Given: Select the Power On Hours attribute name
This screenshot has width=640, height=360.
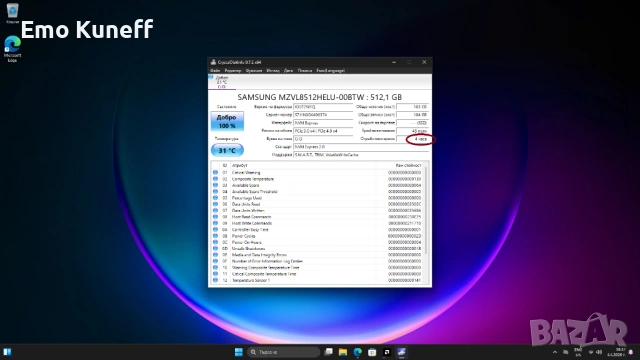Looking at the screenshot, I should click(246, 242).
